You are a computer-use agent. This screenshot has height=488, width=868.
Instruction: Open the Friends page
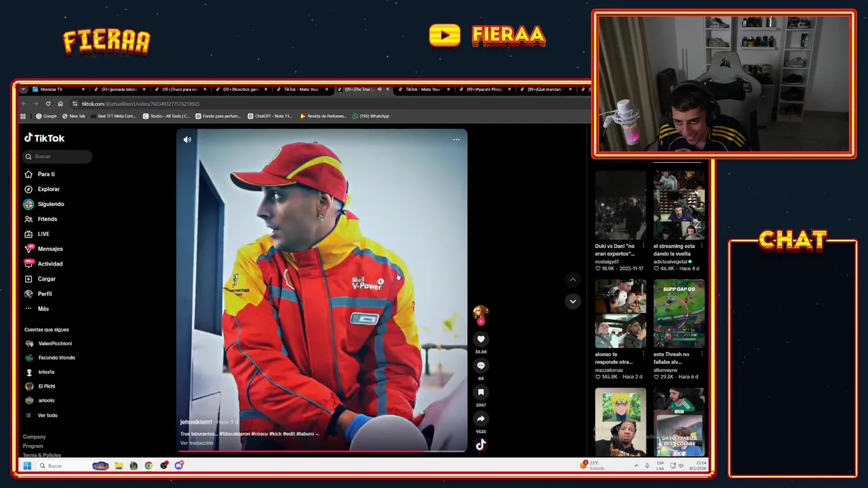(41, 219)
